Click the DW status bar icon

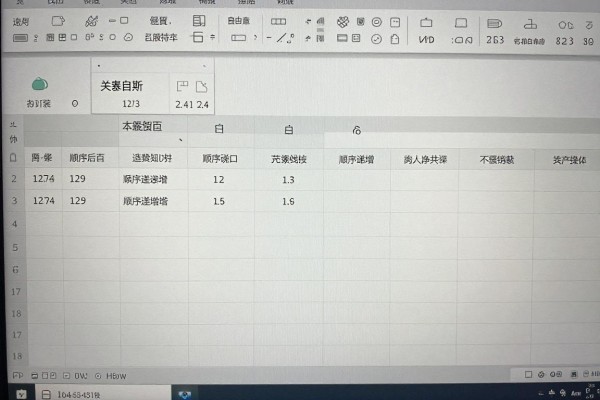tap(67, 376)
